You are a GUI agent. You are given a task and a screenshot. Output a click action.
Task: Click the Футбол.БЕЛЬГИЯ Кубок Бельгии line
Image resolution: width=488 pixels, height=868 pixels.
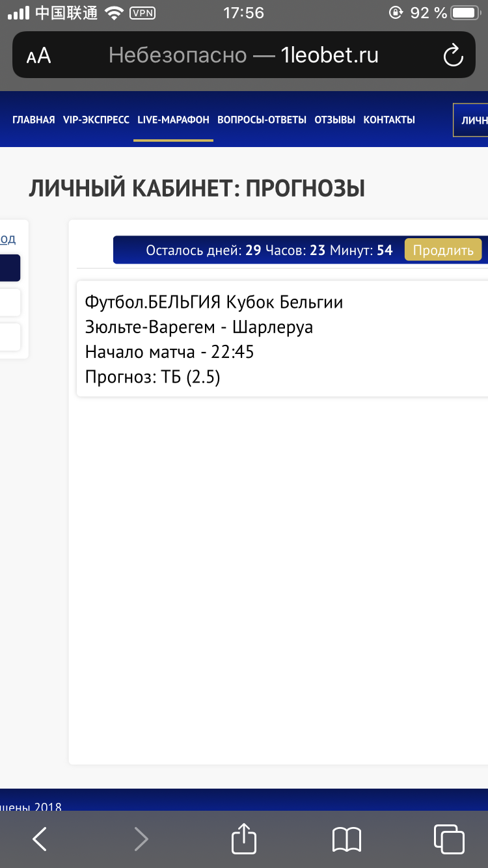coord(214,303)
